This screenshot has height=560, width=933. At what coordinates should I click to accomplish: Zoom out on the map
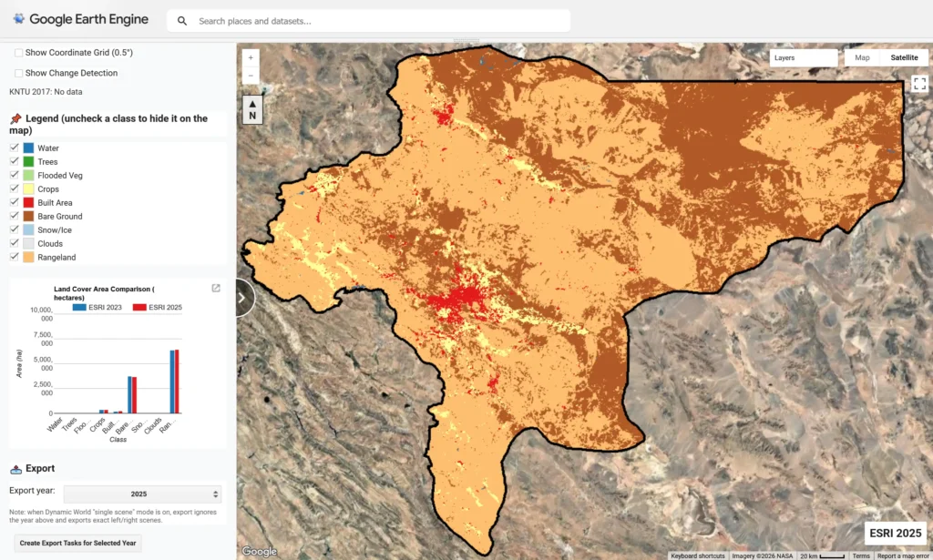tap(251, 76)
